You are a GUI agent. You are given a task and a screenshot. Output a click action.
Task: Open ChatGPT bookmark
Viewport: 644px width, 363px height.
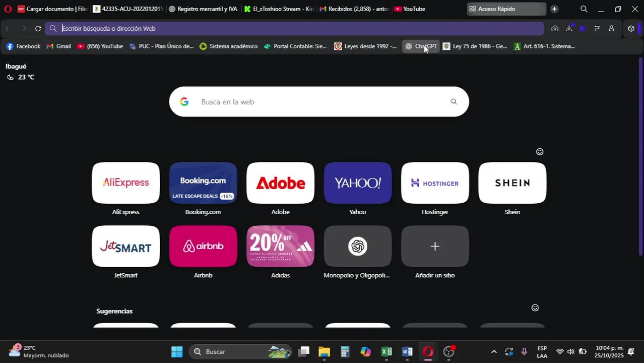[x=421, y=46]
